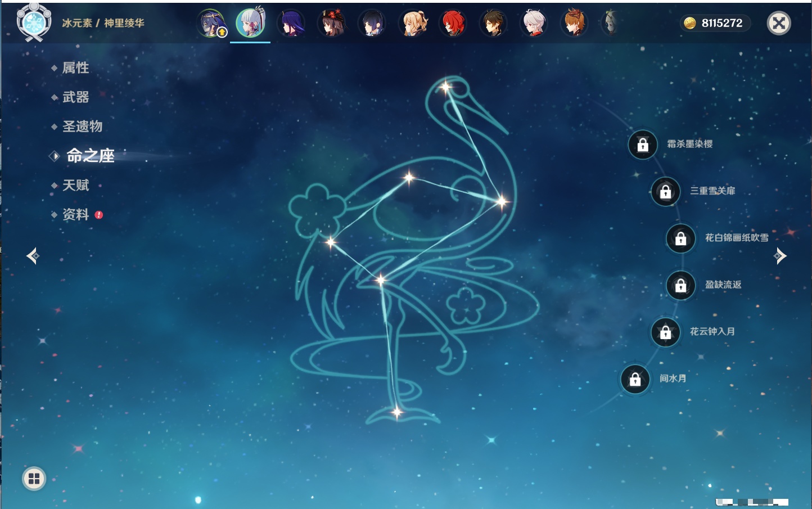Screen dimensions: 812x509
Task: Click the Mora coin icon
Action: point(690,23)
